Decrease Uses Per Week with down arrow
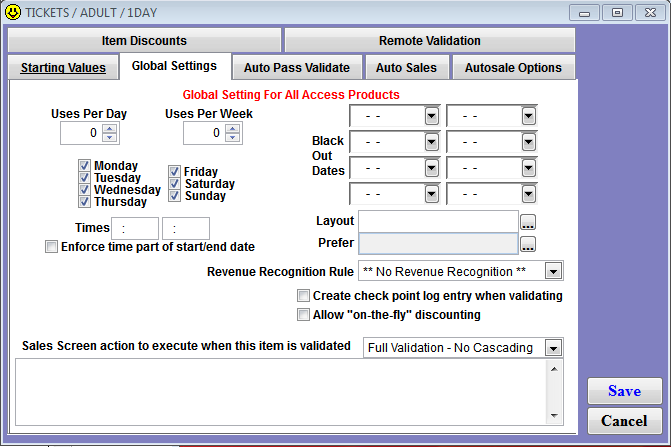 (232, 137)
